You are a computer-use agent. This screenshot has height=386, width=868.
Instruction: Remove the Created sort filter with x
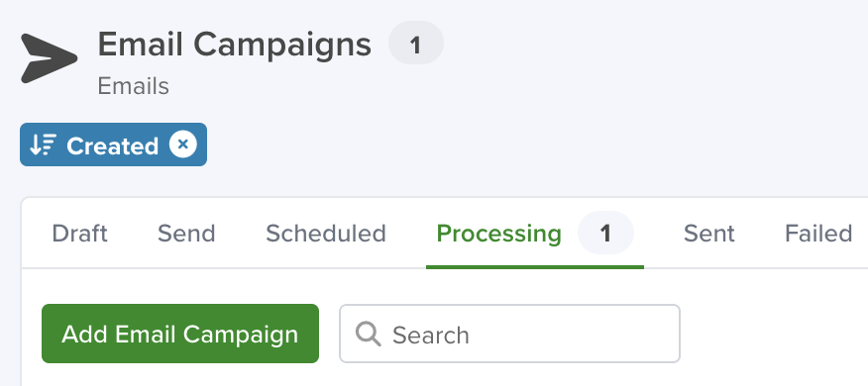(x=183, y=145)
